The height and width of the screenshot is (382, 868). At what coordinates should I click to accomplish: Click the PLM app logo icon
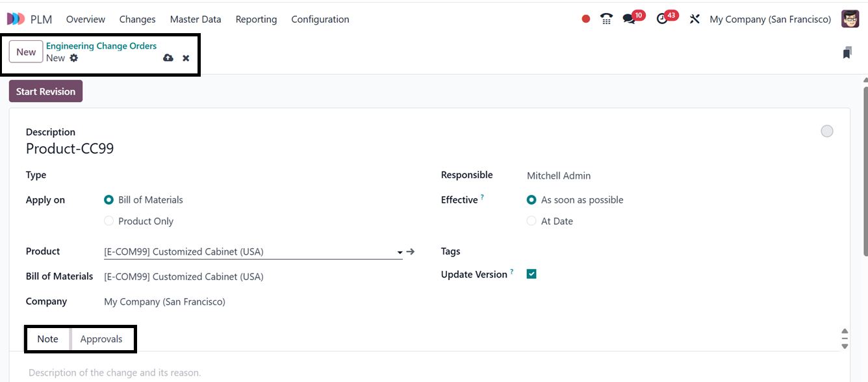point(16,19)
